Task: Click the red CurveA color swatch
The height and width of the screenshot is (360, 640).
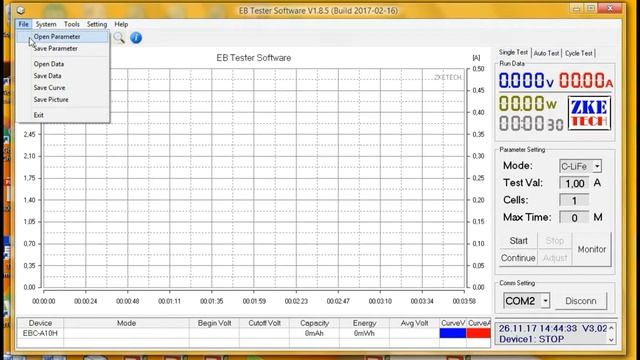Action: point(478,333)
